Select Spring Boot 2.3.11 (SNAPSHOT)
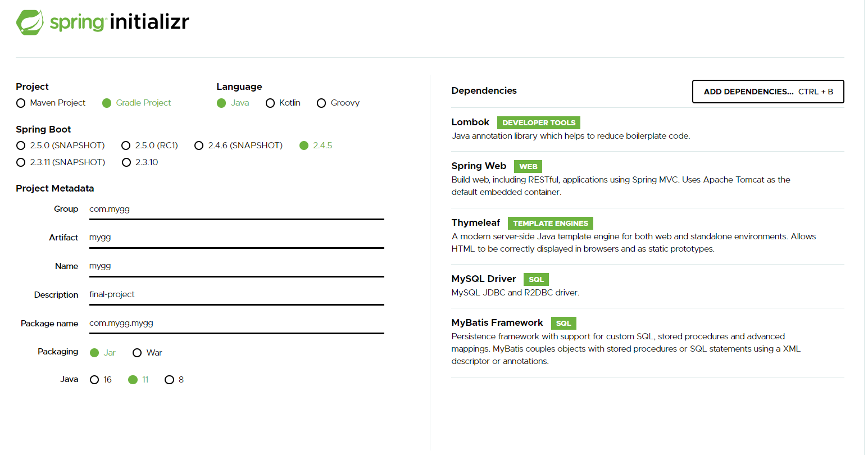The image size is (868, 455). 61,162
